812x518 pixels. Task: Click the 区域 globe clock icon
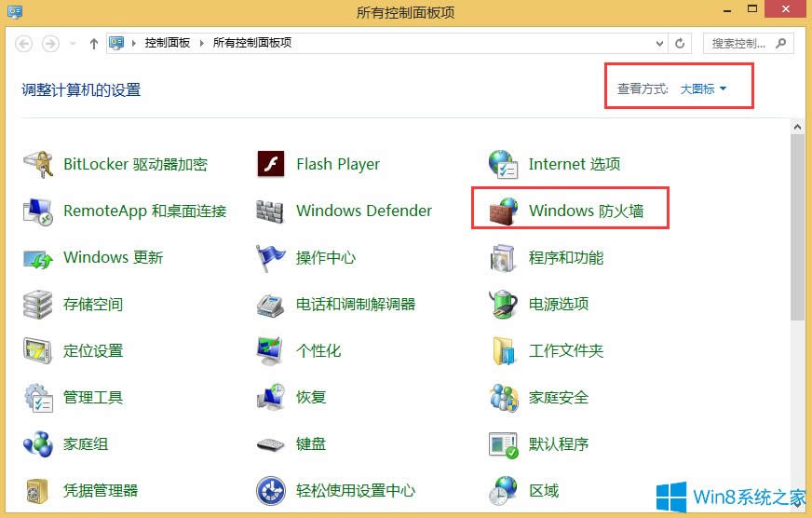tap(503, 491)
